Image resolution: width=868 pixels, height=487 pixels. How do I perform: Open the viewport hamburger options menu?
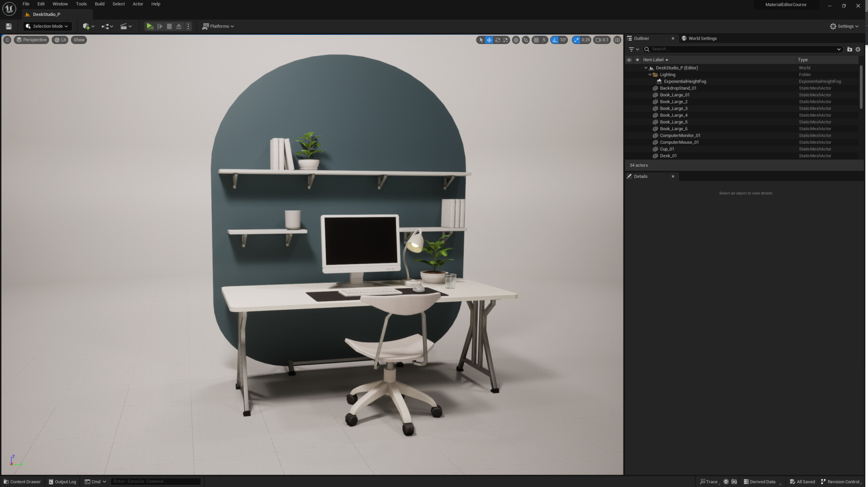click(7, 40)
